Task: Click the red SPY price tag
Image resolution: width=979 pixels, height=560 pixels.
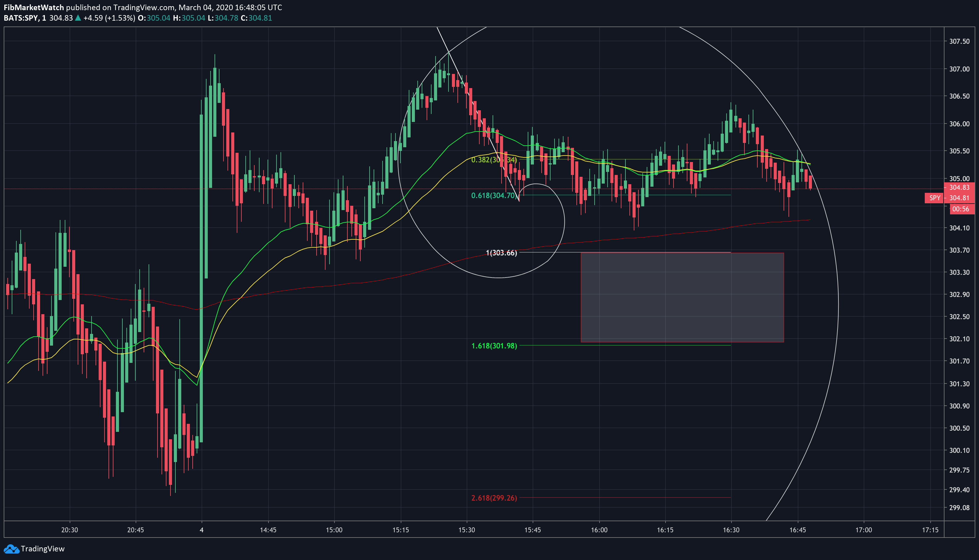Action: (x=934, y=198)
